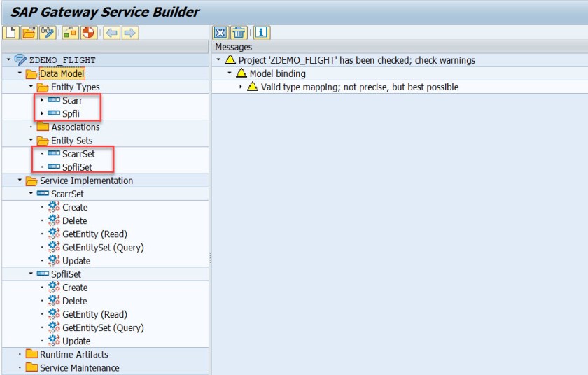This screenshot has height=375, width=588.
Task: Select Create under ScarrSet
Action: pos(75,207)
